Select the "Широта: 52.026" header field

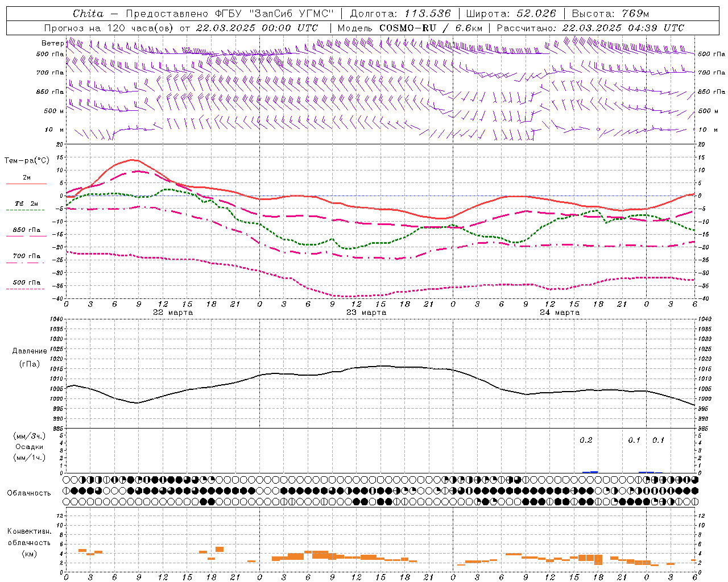point(511,14)
